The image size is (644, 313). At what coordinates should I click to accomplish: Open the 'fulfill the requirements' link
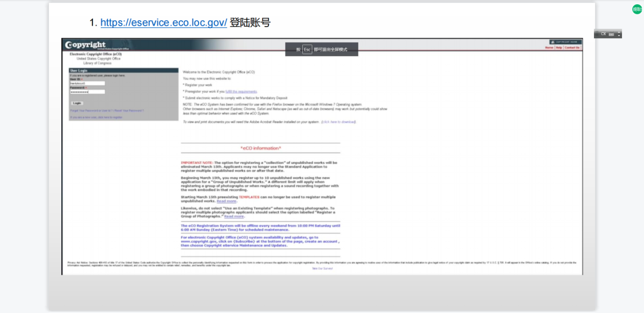[241, 92]
